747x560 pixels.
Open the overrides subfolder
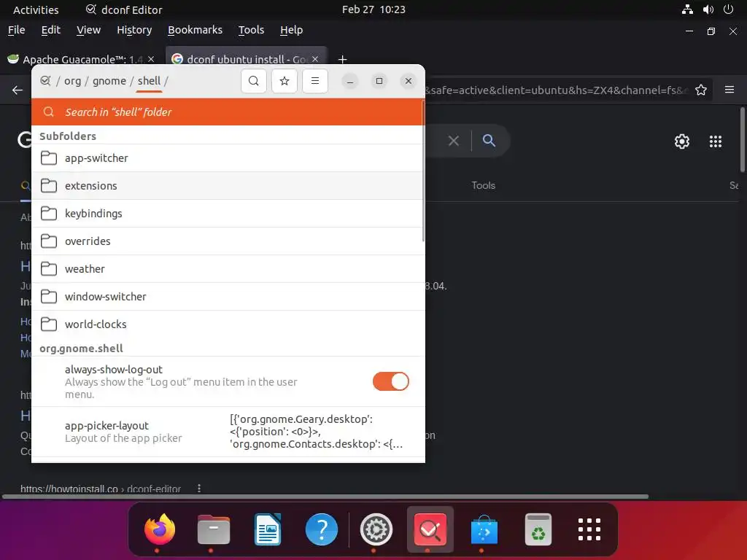click(228, 241)
